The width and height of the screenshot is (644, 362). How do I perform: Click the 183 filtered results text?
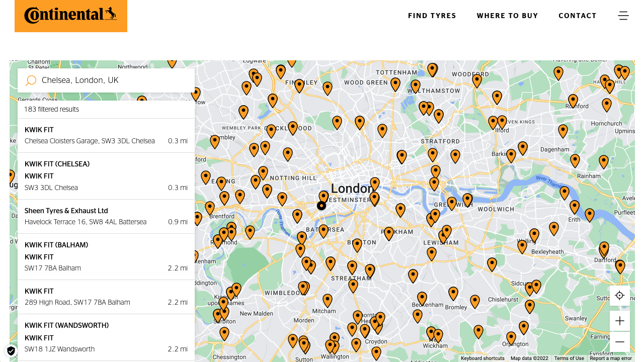(51, 110)
